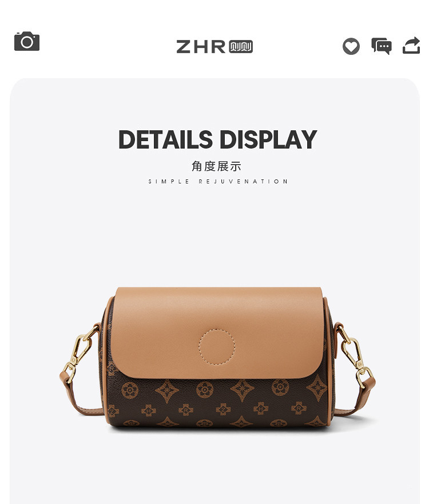
Task: Click the stitched circle on the flap
Action: tap(217, 347)
